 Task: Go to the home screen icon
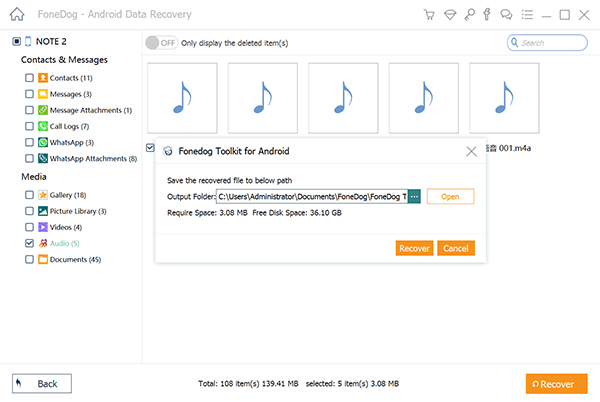point(17,15)
